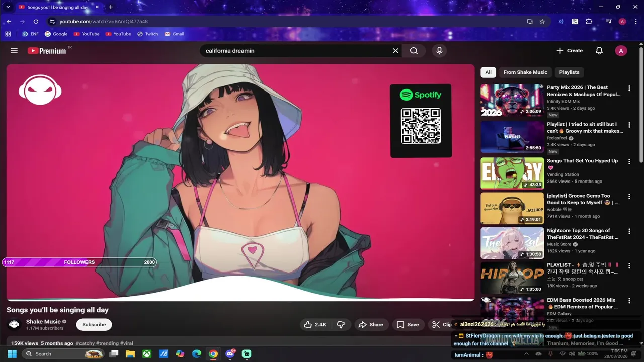
Task: Open the Windows Start menu
Action: [12, 354]
